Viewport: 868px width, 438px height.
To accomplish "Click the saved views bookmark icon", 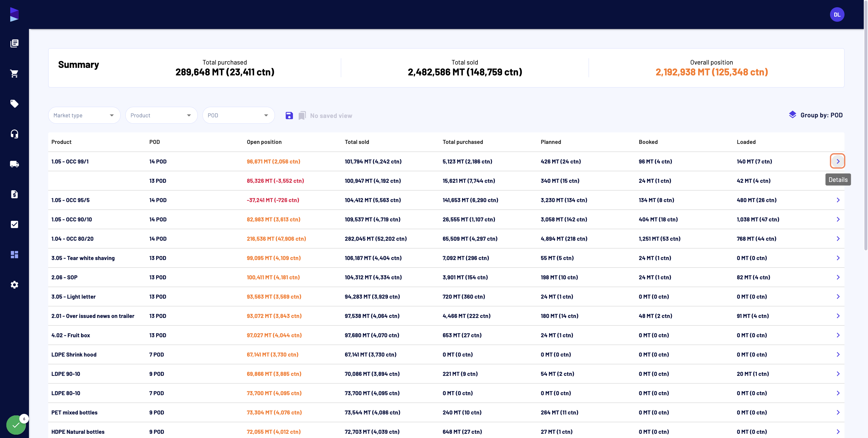I will pyautogui.click(x=302, y=116).
